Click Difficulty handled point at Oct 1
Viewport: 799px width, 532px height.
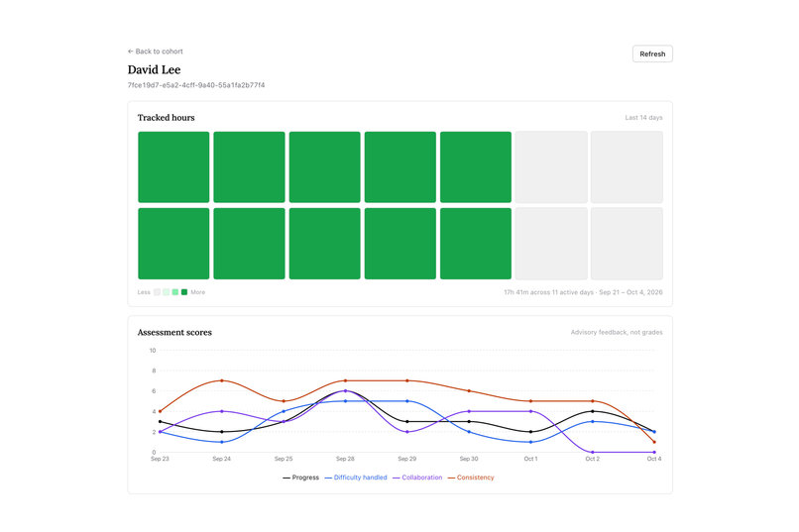click(x=531, y=442)
